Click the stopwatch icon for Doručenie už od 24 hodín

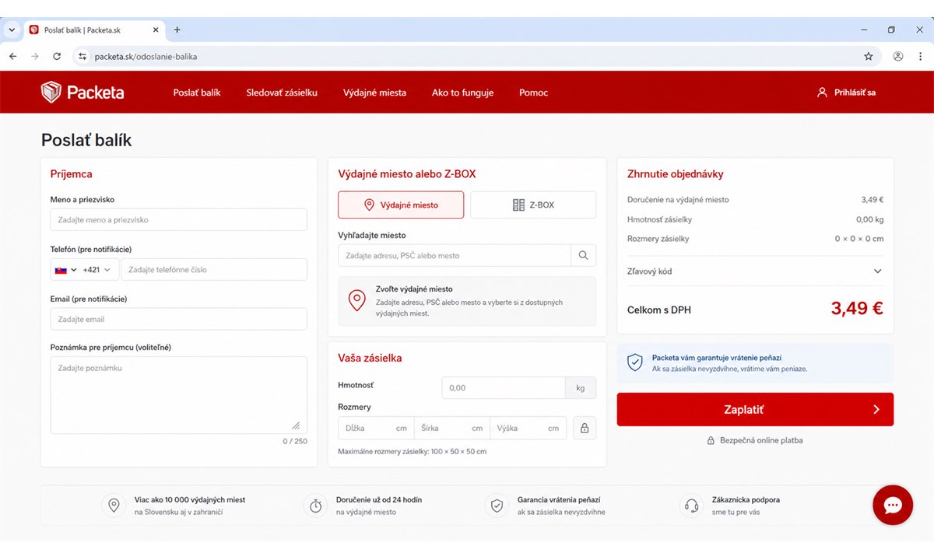point(315,506)
